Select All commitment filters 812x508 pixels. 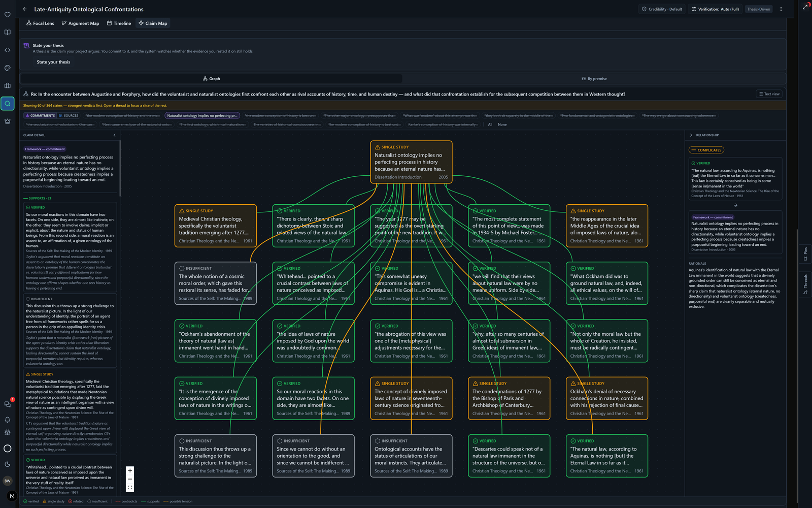tap(490, 124)
